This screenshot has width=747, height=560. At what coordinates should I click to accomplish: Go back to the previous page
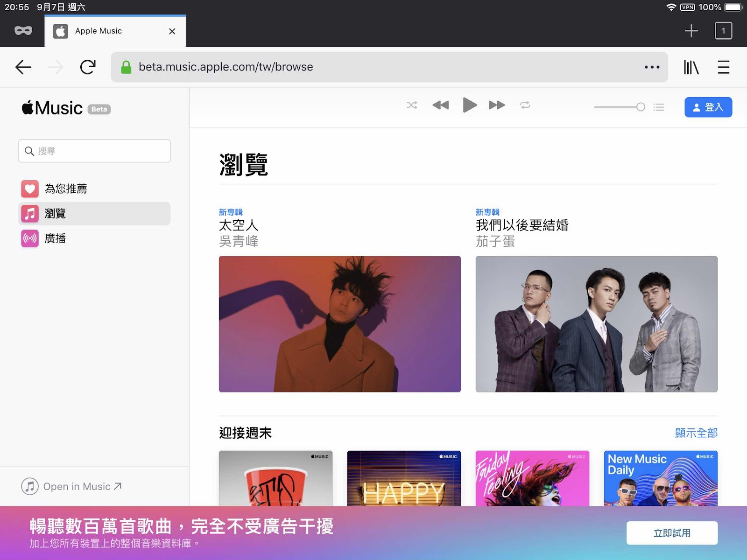click(x=23, y=67)
